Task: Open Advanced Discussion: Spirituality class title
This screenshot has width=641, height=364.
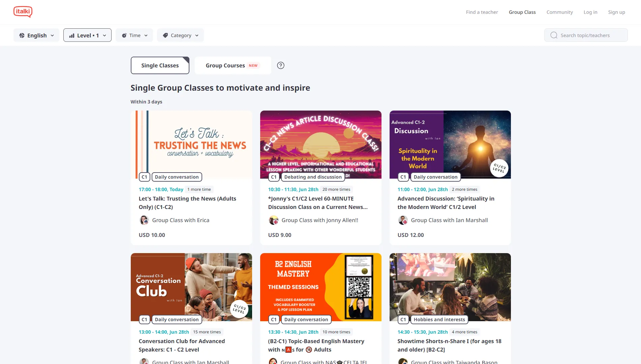Action: click(x=446, y=203)
